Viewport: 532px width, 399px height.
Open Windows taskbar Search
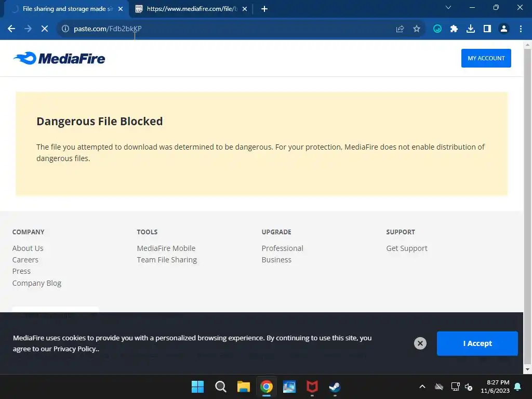coord(220,387)
